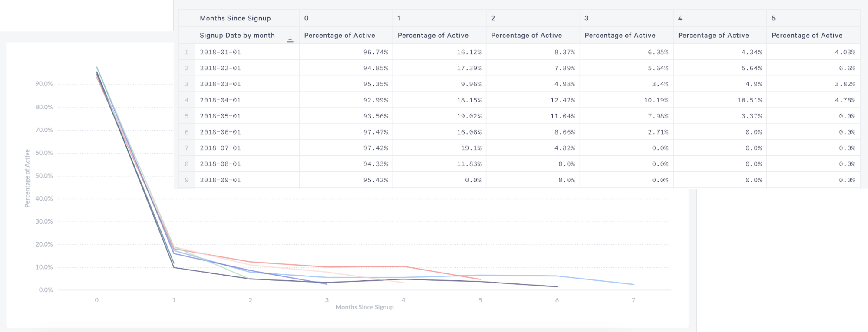Click the Months Since Signup table header
This screenshot has height=332, width=868.
click(235, 18)
